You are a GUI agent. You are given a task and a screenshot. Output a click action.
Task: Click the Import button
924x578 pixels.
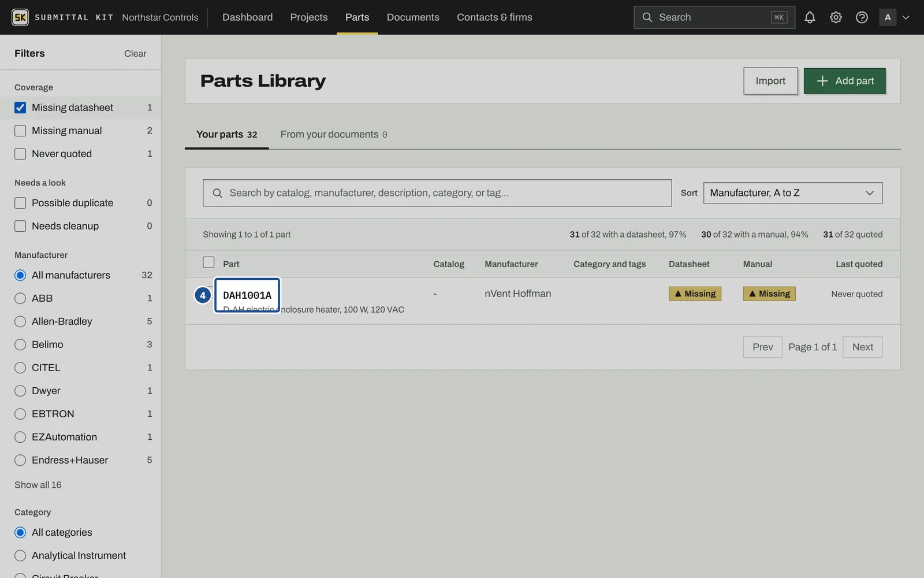pos(770,81)
